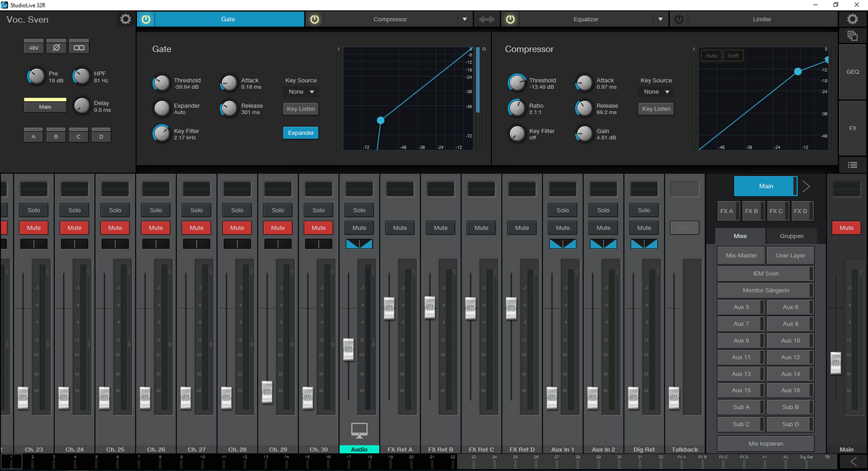Image resolution: width=868 pixels, height=471 pixels.
Task: Enable 48V phantom power
Action: point(34,48)
